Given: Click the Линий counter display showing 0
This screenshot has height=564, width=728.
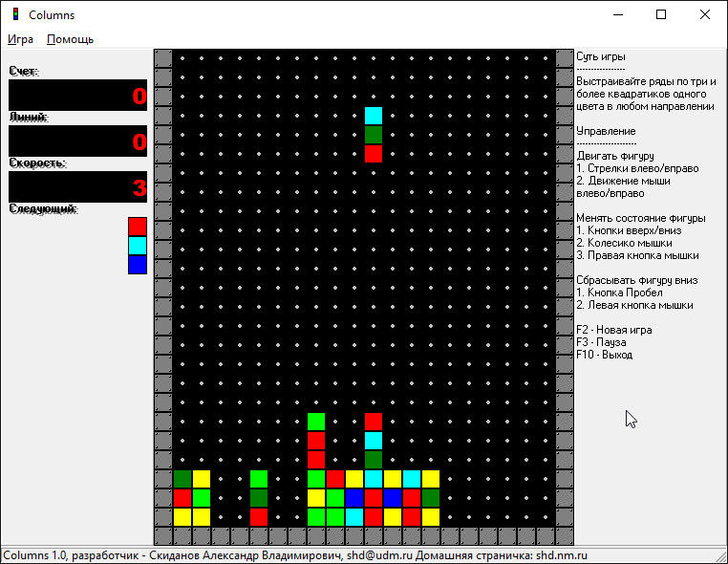Looking at the screenshot, I should pos(77,141).
